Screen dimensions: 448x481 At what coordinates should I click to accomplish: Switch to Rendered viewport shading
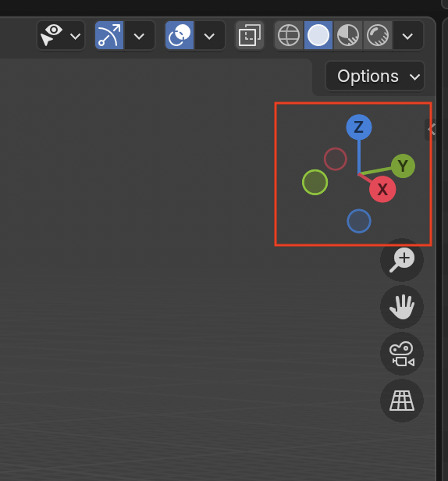[x=378, y=35]
